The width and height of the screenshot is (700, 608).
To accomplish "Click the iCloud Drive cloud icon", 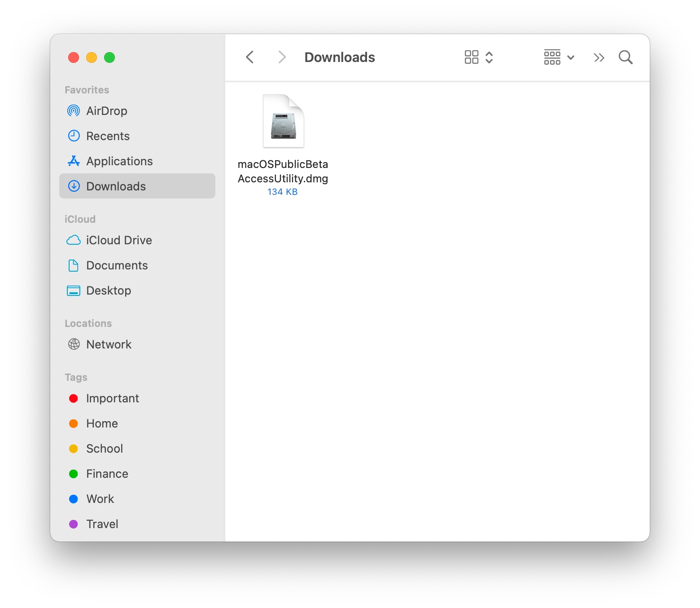I will [x=74, y=240].
